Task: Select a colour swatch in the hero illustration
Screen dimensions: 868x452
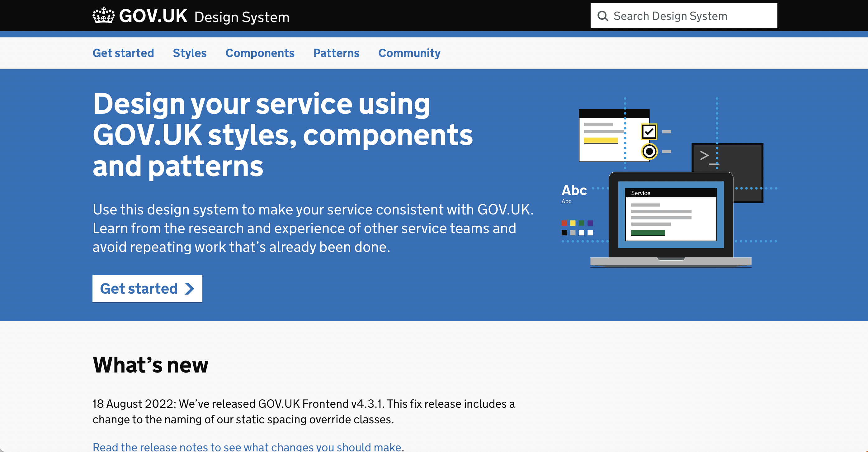Action: [x=564, y=223]
